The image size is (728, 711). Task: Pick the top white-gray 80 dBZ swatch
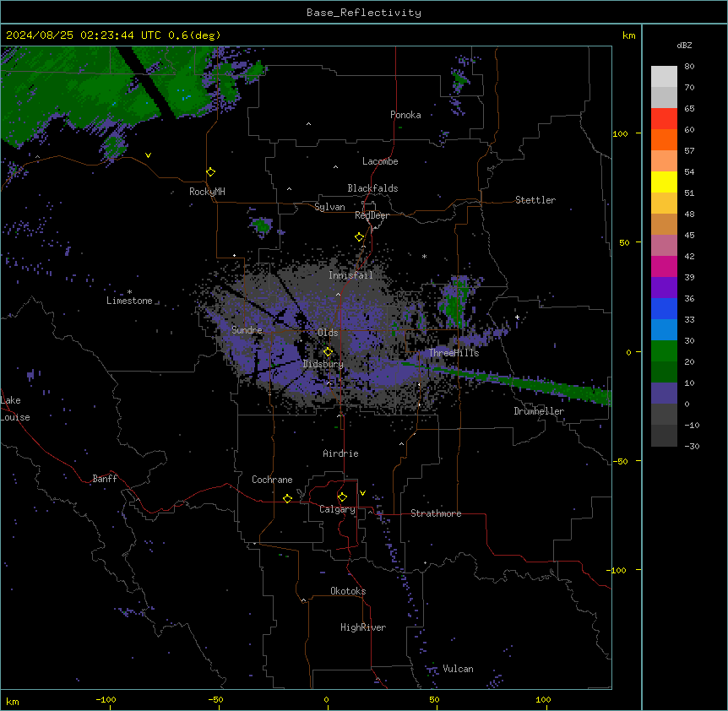(664, 76)
